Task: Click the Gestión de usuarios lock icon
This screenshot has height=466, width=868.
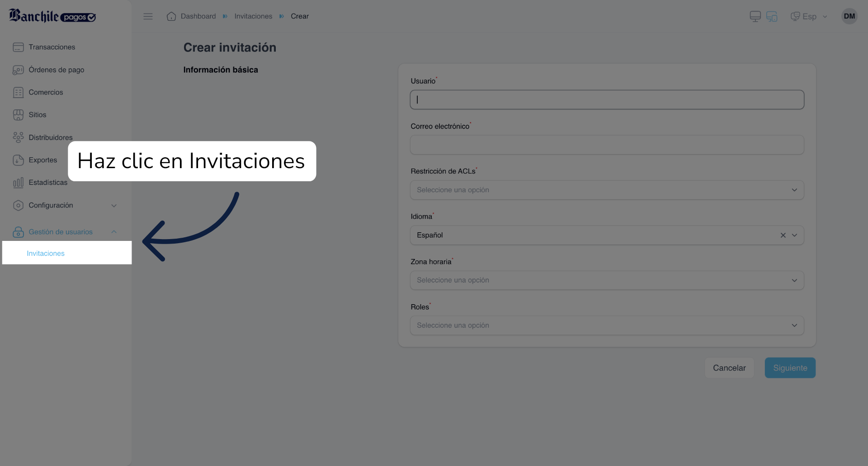Action: [18, 232]
